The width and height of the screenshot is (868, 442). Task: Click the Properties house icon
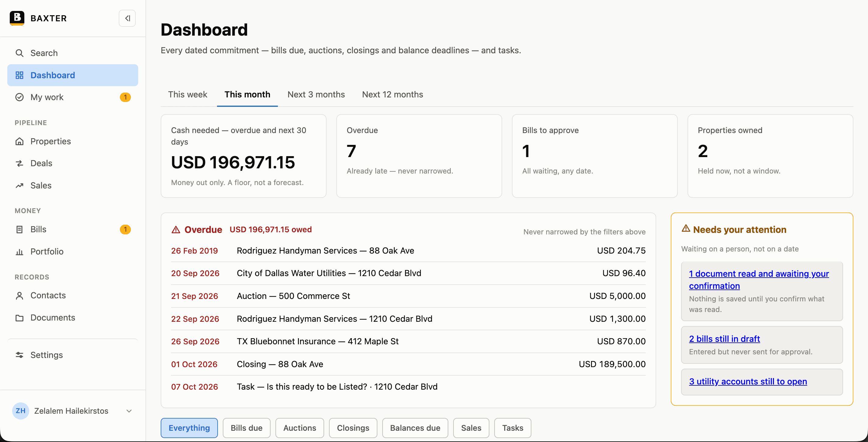19,141
